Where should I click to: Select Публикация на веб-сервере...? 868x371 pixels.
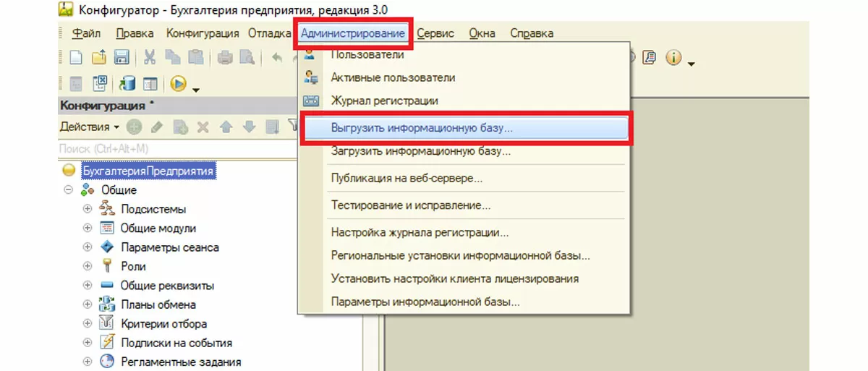coord(464,178)
